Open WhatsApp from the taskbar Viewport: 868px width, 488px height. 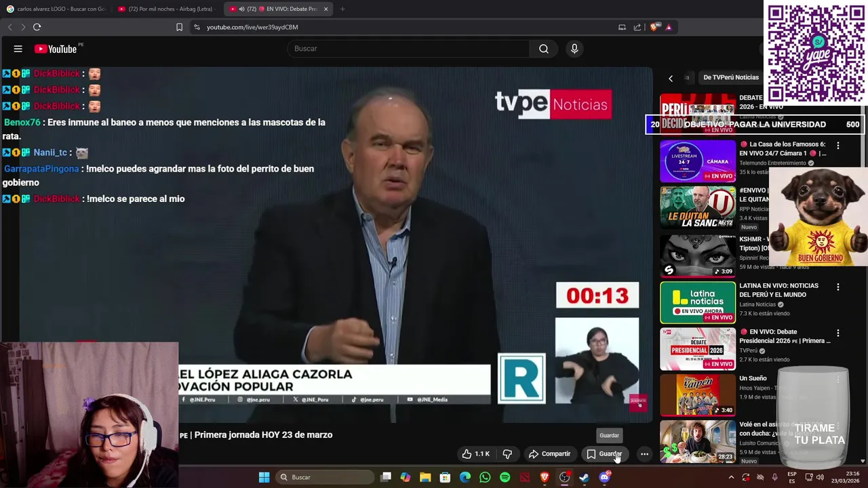(485, 477)
